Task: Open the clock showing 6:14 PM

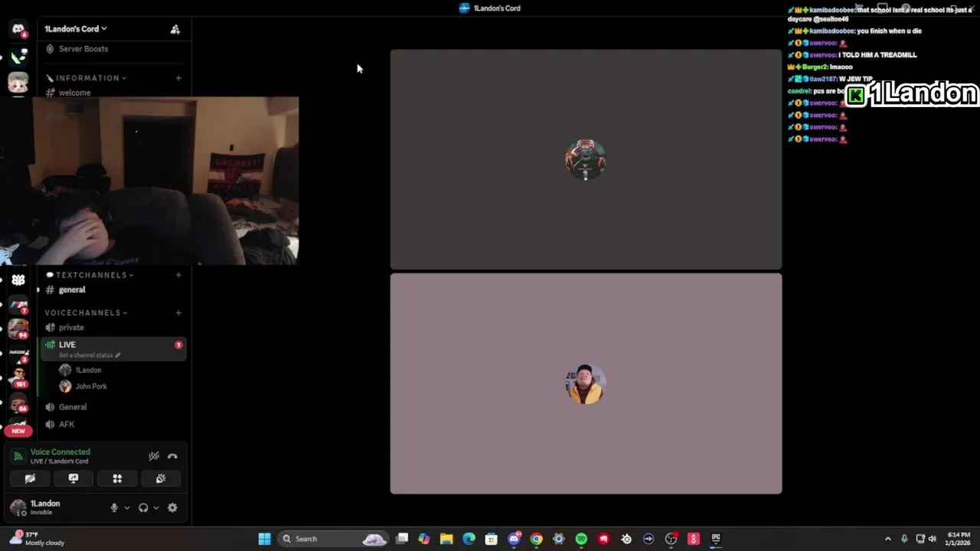Action: (959, 539)
